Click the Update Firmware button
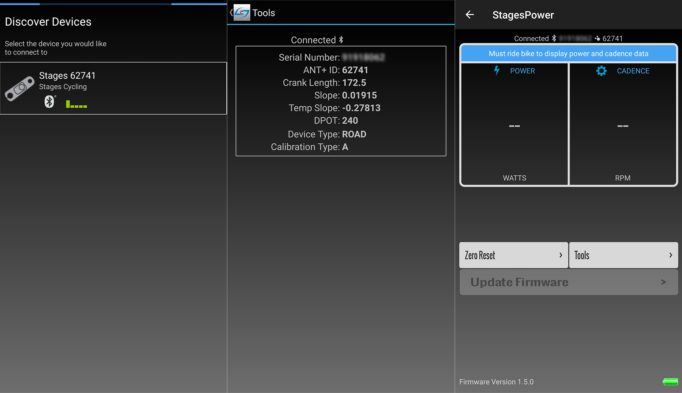The height and width of the screenshot is (393, 682). [x=568, y=282]
